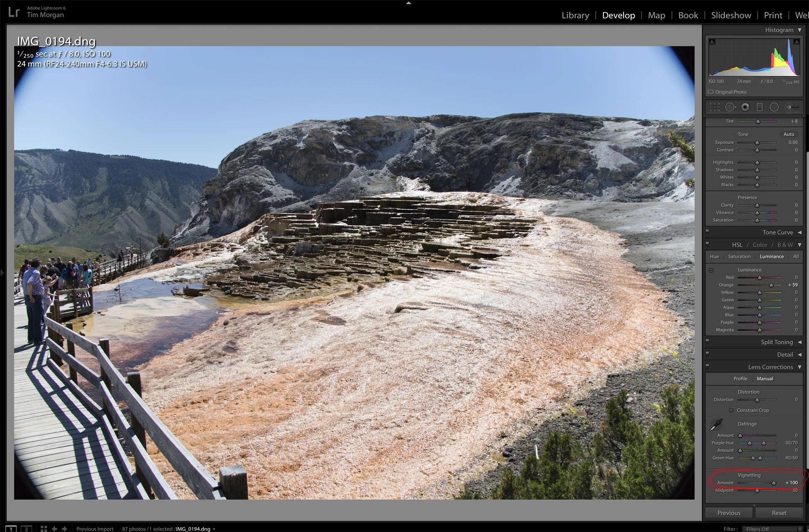Screen dimensions: 809x532
Task: Select the Crop Overlay tool
Action: tap(715, 107)
